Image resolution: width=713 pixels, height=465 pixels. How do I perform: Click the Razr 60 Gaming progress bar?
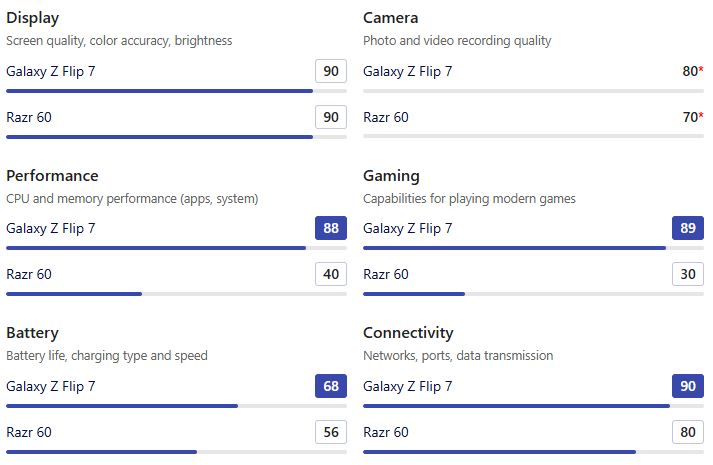(533, 294)
